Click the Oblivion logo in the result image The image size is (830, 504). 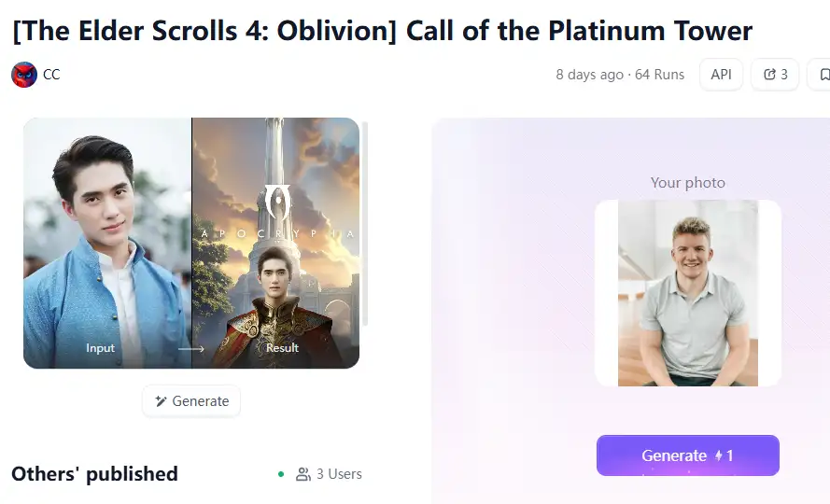coord(278,203)
